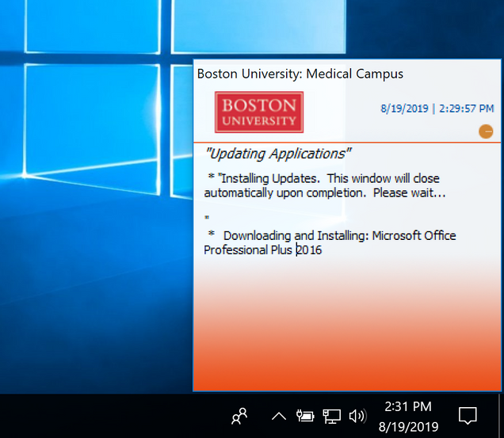The width and height of the screenshot is (504, 438).
Task: Click the 'Professional Plus 2016' text
Action: coord(262,249)
